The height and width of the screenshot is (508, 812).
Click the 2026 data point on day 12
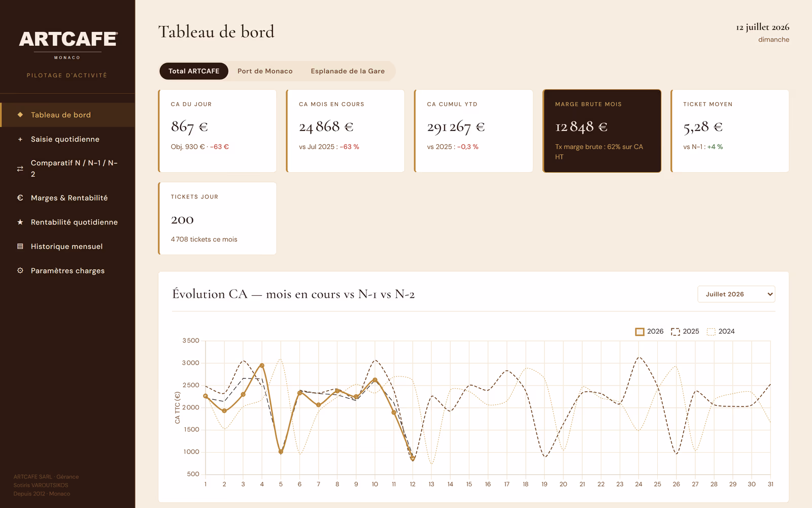click(x=413, y=459)
